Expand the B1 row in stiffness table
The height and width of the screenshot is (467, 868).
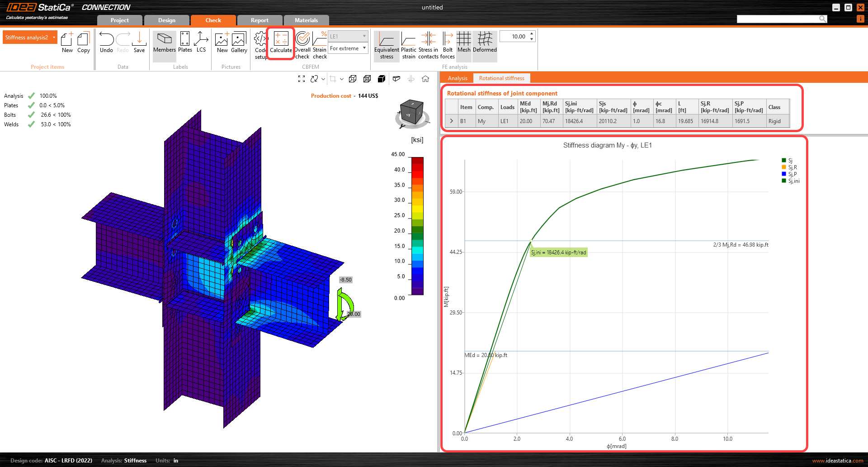coord(451,121)
